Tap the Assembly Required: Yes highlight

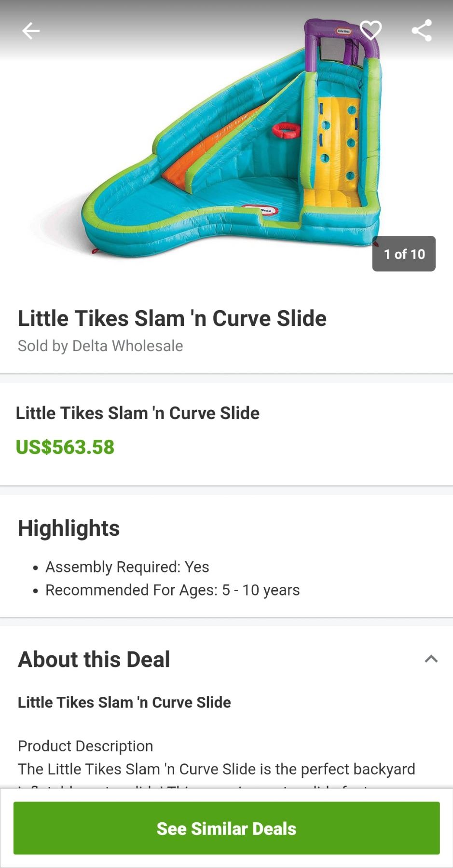click(x=127, y=567)
